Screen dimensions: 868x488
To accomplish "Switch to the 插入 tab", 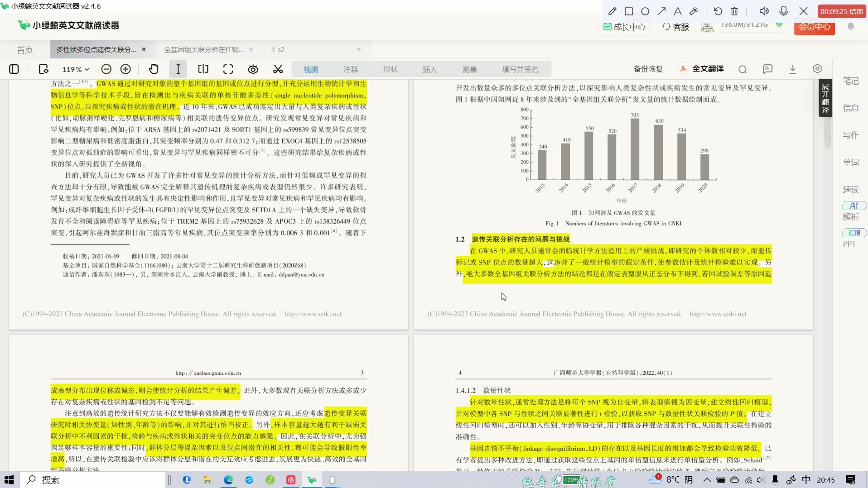I will [430, 69].
